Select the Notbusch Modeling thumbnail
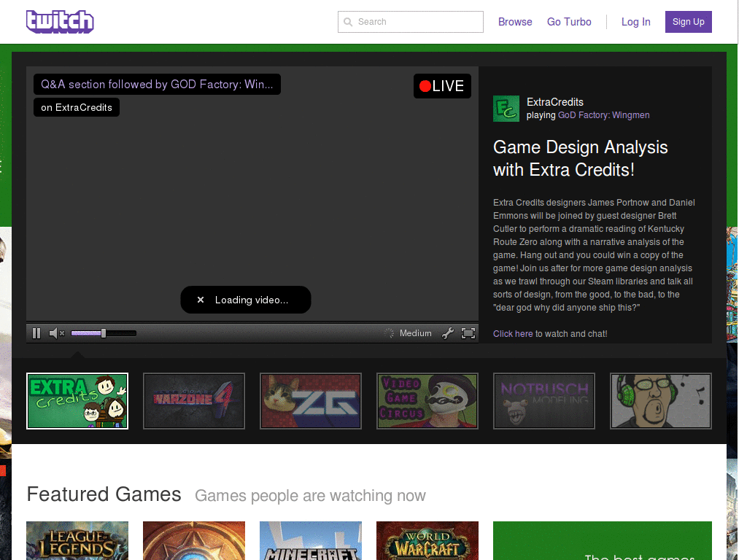747x560 pixels. [x=544, y=401]
